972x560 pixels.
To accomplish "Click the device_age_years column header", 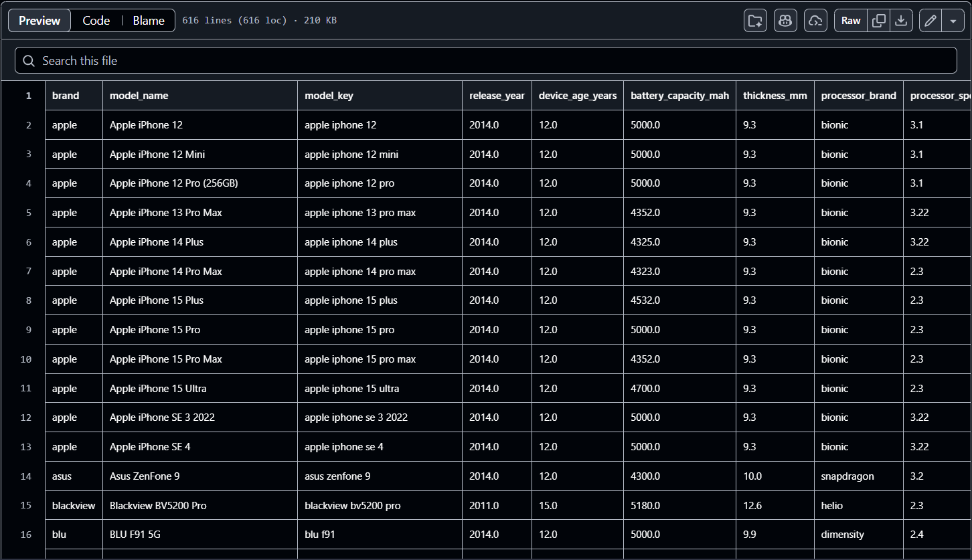I will (x=578, y=96).
